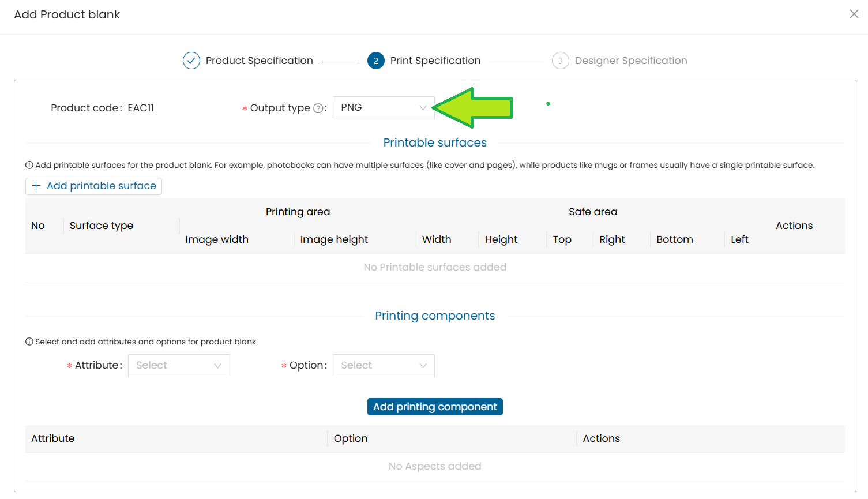Click the info icon beside printing components note
Image resolution: width=868 pixels, height=499 pixels.
click(x=29, y=342)
